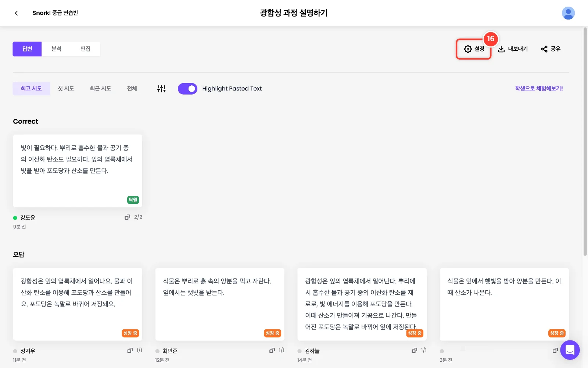Screen dimensions: 588x368
Task: Click the 오답 section heading
Action: pos(19,254)
